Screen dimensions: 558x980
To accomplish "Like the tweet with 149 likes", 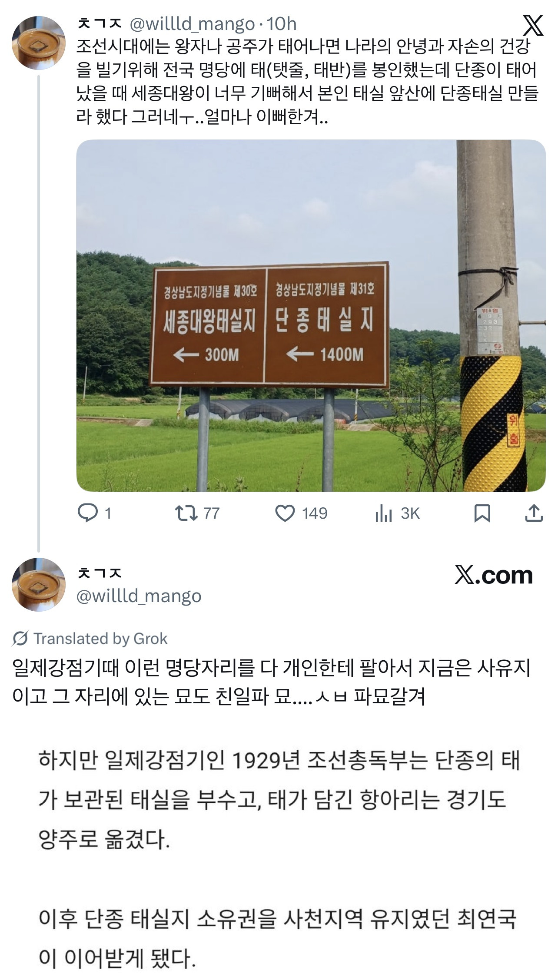I will [x=285, y=513].
